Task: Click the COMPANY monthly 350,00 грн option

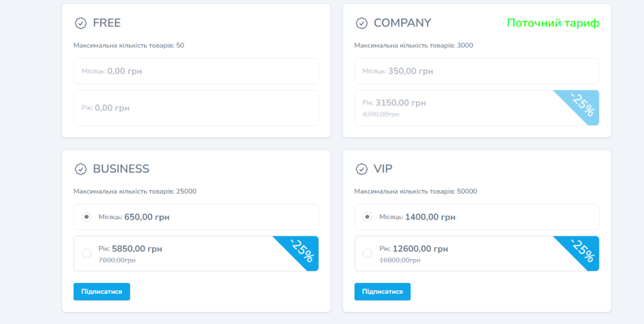Action: click(x=476, y=71)
